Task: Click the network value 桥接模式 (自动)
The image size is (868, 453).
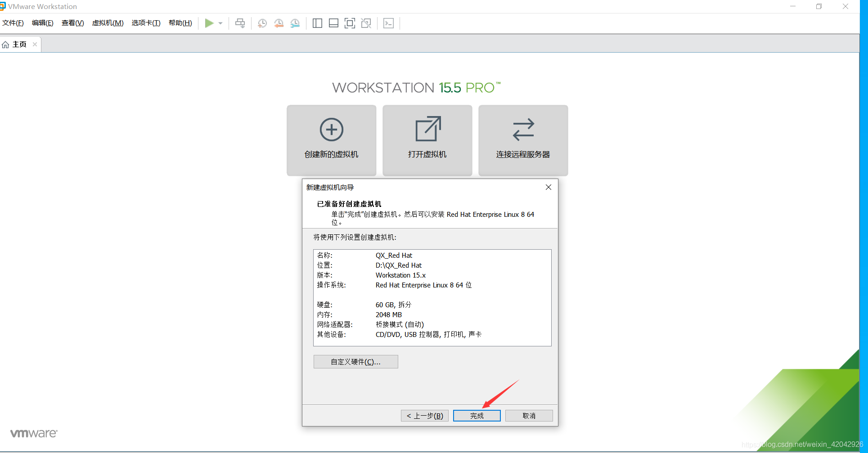Action: [400, 325]
